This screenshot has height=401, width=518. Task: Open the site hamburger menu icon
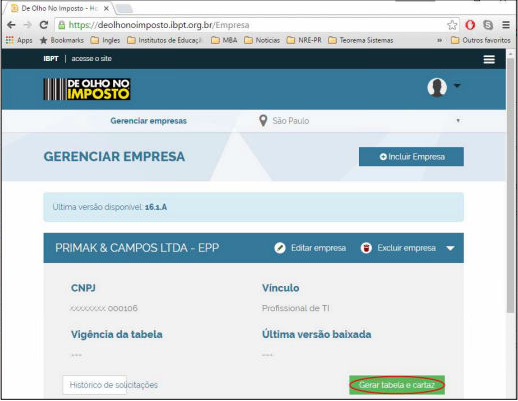489,59
